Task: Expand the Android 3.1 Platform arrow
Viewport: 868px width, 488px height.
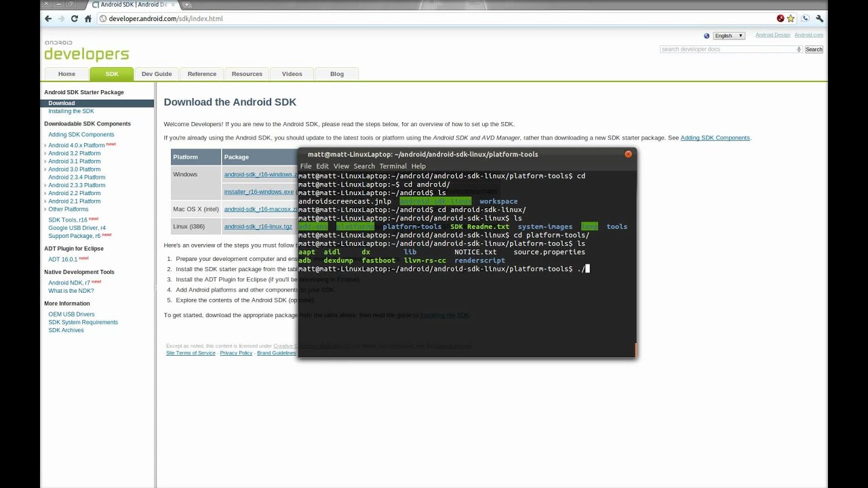Action: [45, 161]
